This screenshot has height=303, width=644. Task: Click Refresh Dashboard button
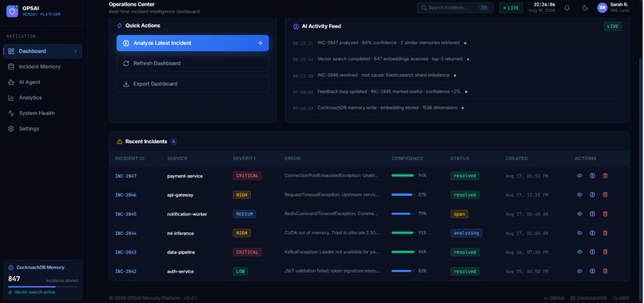coord(193,63)
